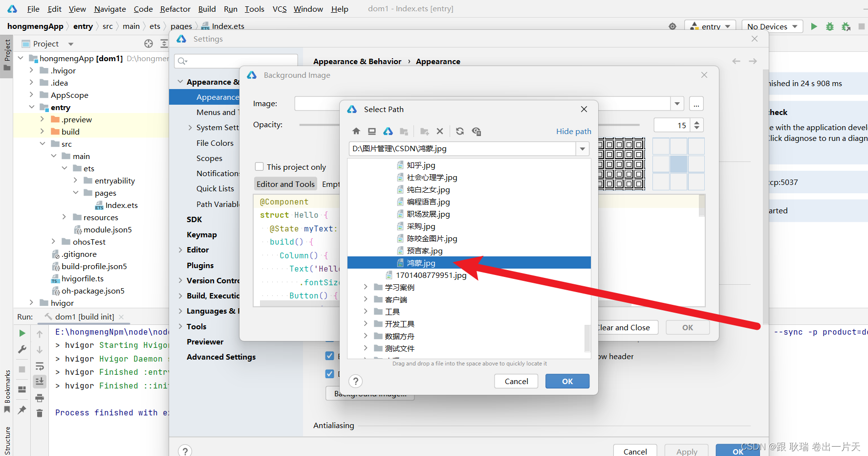
Task: Switch to Editor and Tools tab
Action: point(285,184)
